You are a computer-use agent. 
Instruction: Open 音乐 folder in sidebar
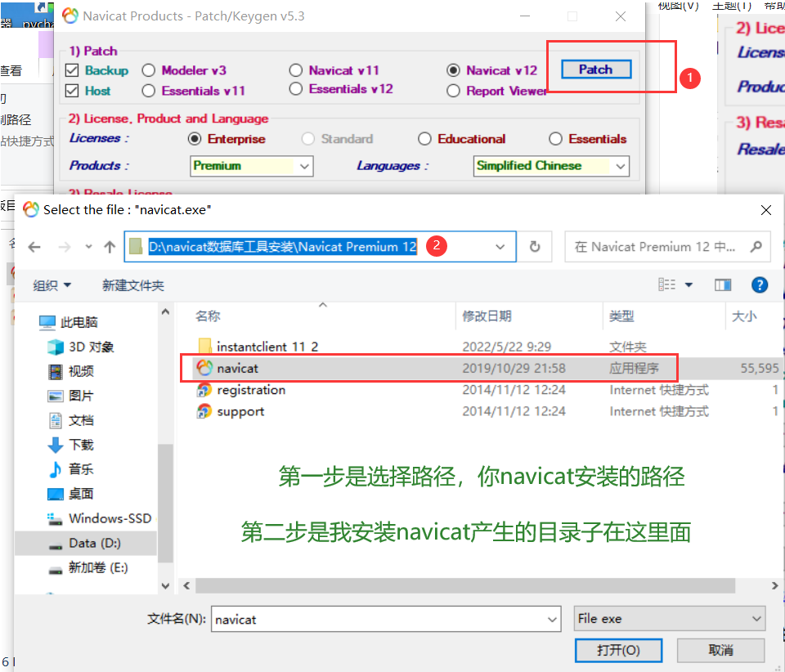coord(71,469)
